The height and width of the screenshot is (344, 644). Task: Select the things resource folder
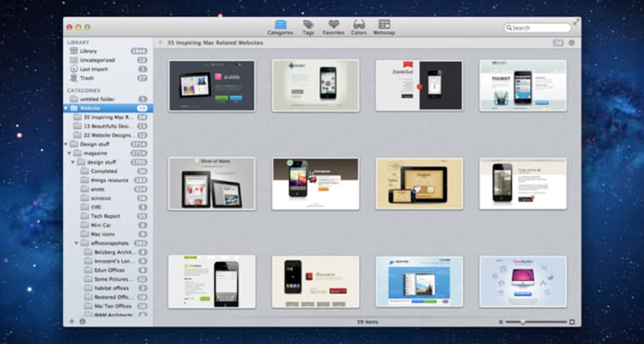(108, 180)
